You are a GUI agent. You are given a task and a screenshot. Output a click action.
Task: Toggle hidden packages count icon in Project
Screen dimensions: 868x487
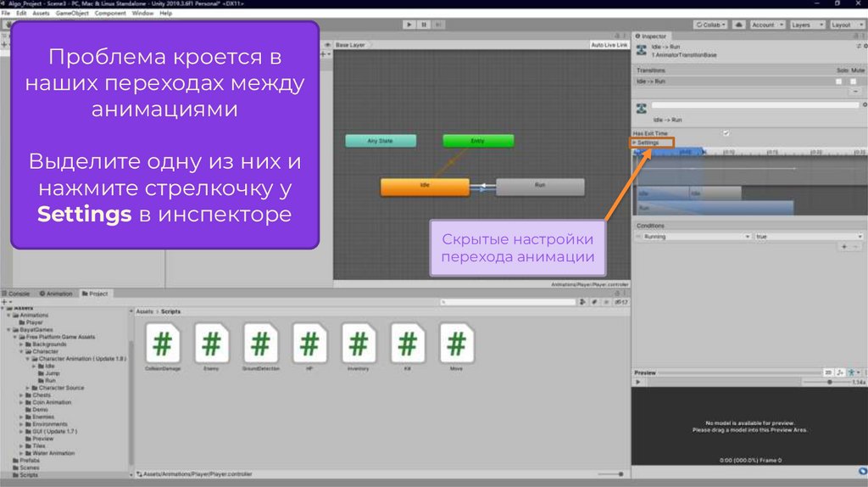click(x=621, y=302)
